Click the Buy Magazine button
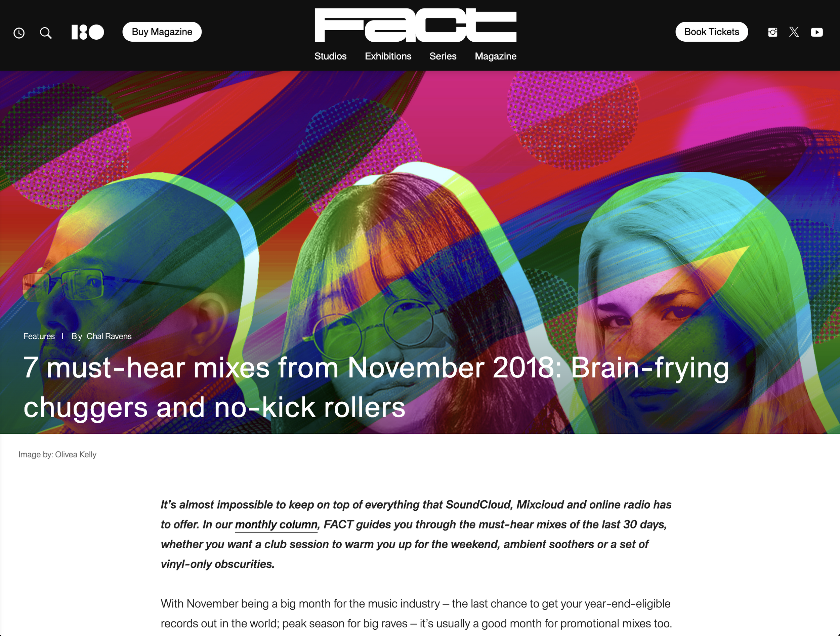 [162, 32]
